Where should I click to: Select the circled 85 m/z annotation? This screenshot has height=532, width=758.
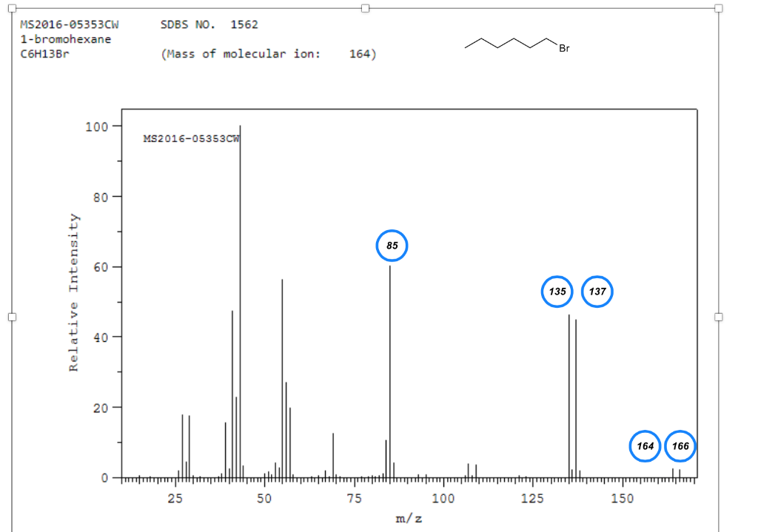pyautogui.click(x=392, y=245)
